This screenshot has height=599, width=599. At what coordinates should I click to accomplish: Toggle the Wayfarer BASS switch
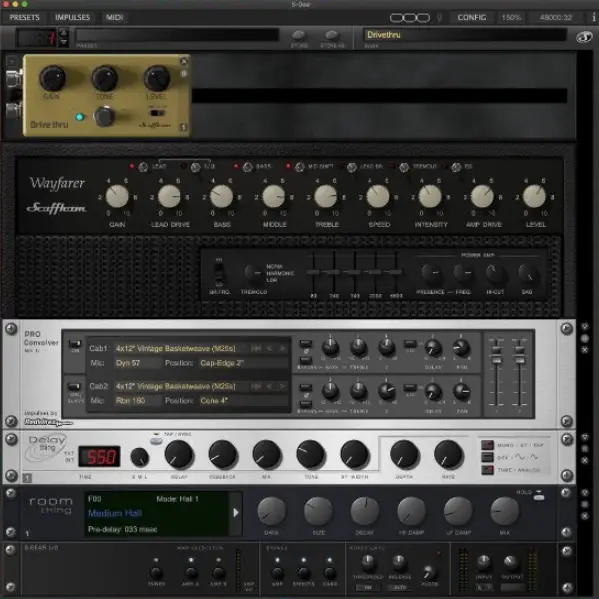point(248,167)
